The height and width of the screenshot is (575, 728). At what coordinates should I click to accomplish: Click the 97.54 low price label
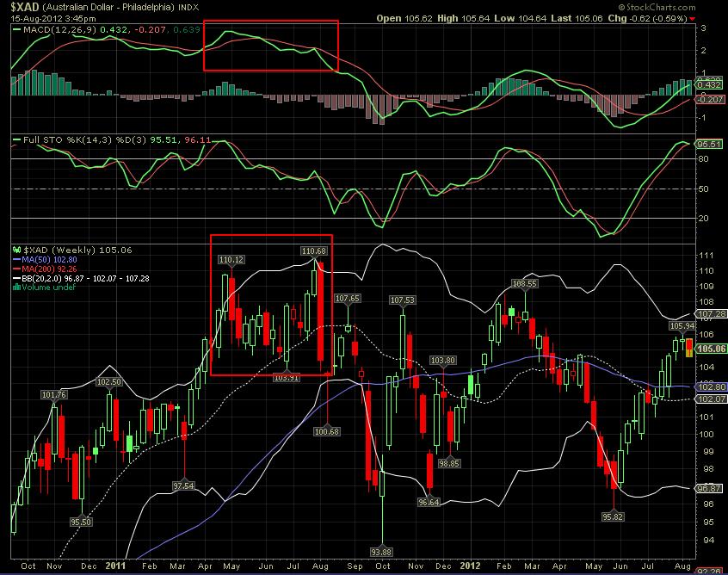point(183,485)
